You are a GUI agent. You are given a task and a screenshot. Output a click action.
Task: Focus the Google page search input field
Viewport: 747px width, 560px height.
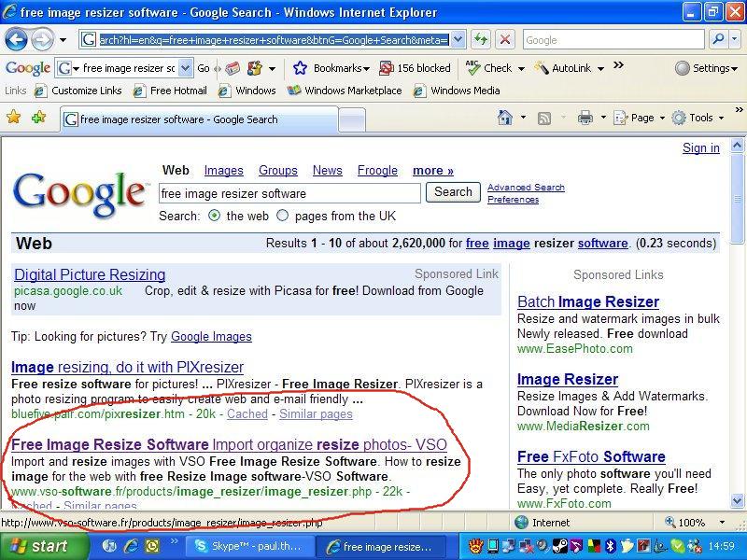click(289, 193)
